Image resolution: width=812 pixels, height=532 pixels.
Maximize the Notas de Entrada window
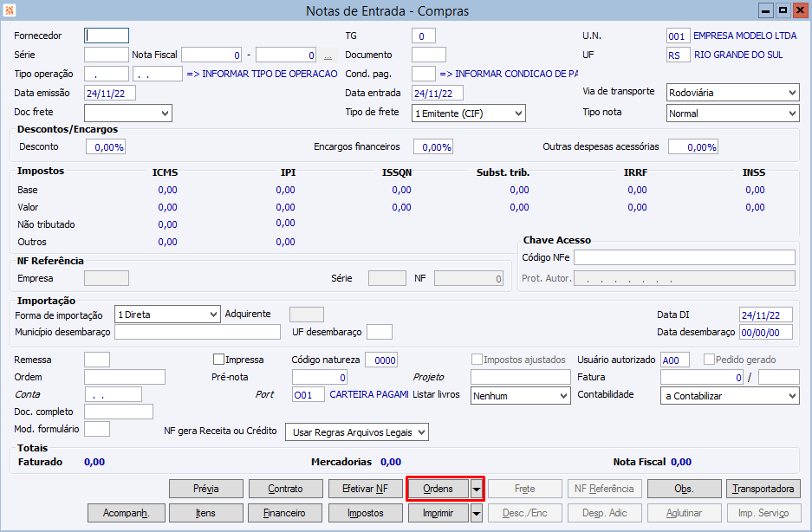(783, 10)
